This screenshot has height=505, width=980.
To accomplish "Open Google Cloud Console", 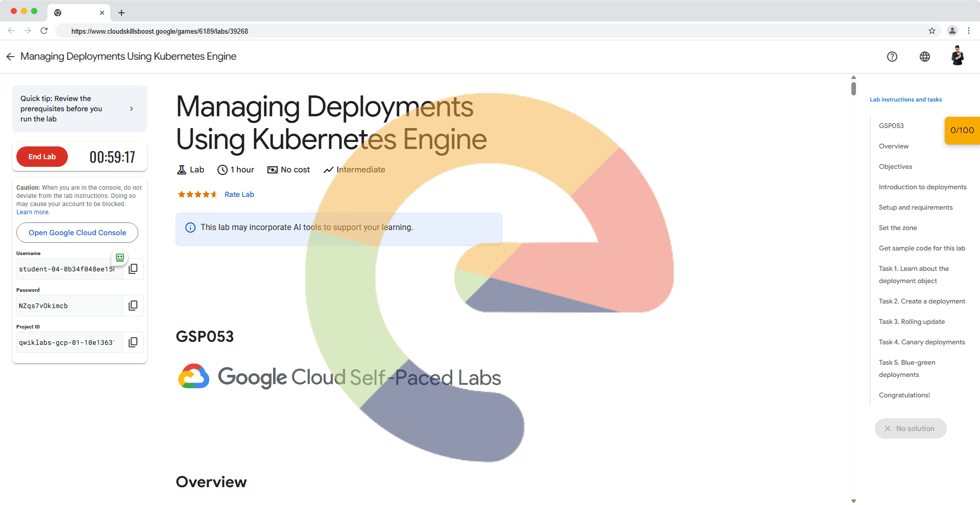I will pyautogui.click(x=77, y=233).
